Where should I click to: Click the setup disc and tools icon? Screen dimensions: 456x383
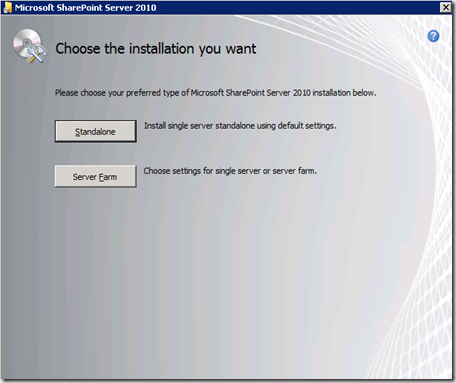pyautogui.click(x=29, y=46)
